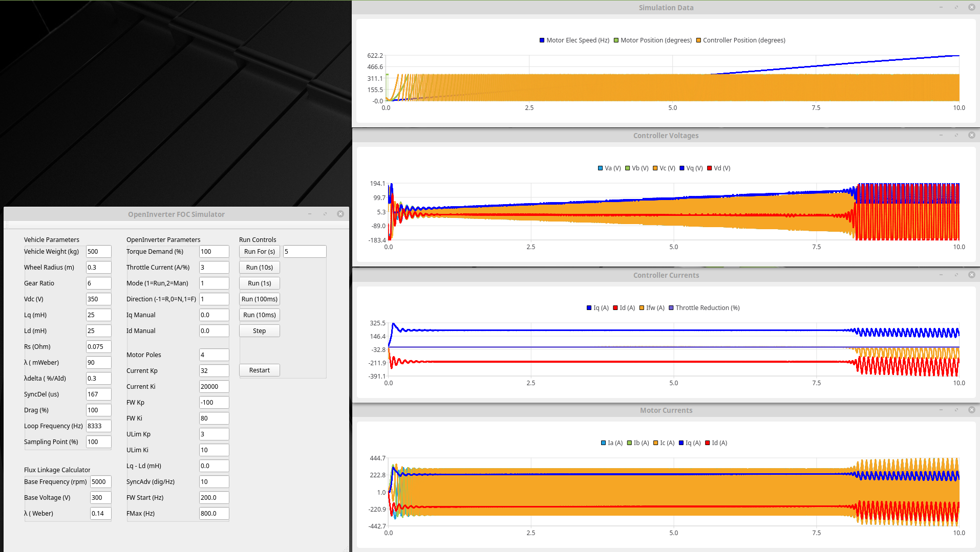
Task: Focus the Vehicle Weight (kg) field
Action: pos(98,252)
